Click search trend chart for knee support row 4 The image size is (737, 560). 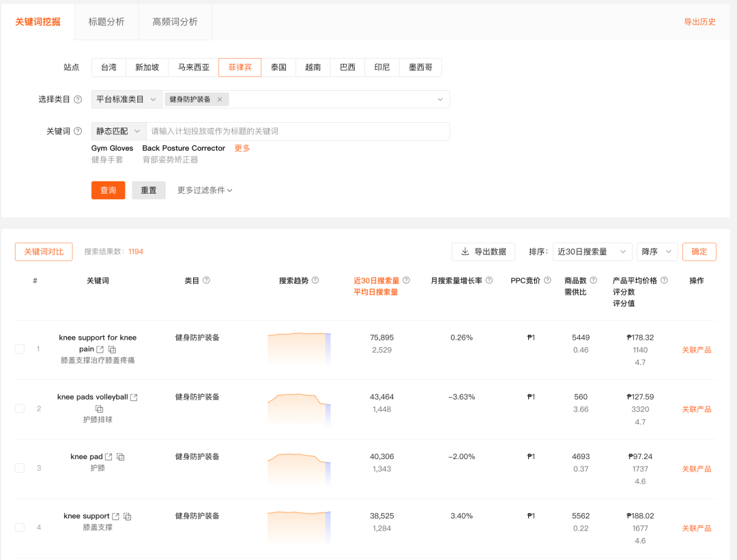pyautogui.click(x=299, y=528)
